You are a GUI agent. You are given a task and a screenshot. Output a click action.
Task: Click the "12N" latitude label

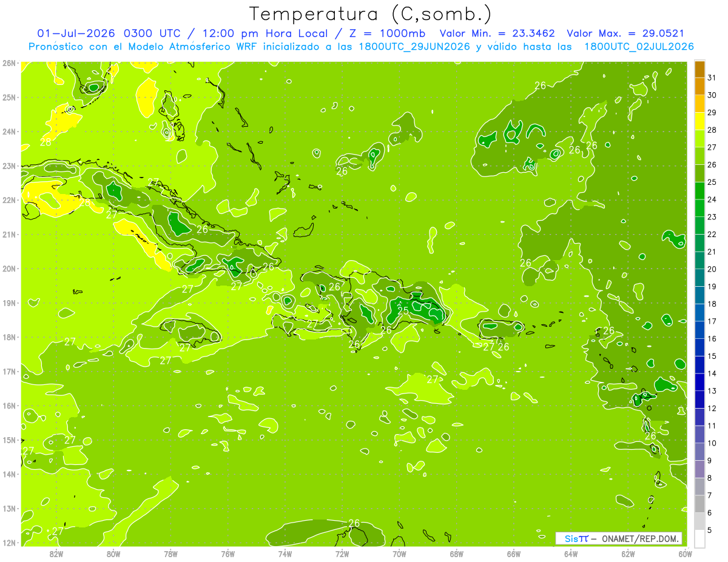(8, 543)
